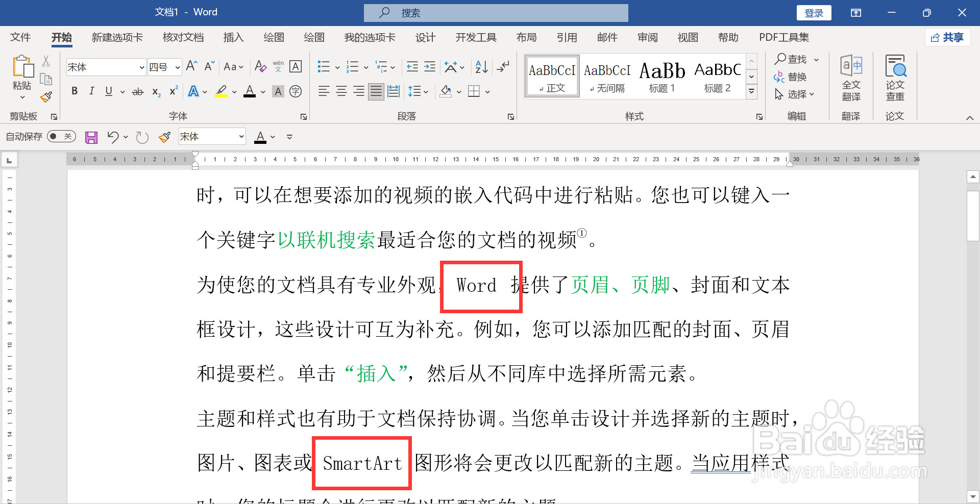Viewport: 980px width, 504px height.
Task: Apply quick access toolbar font color
Action: pos(260,137)
